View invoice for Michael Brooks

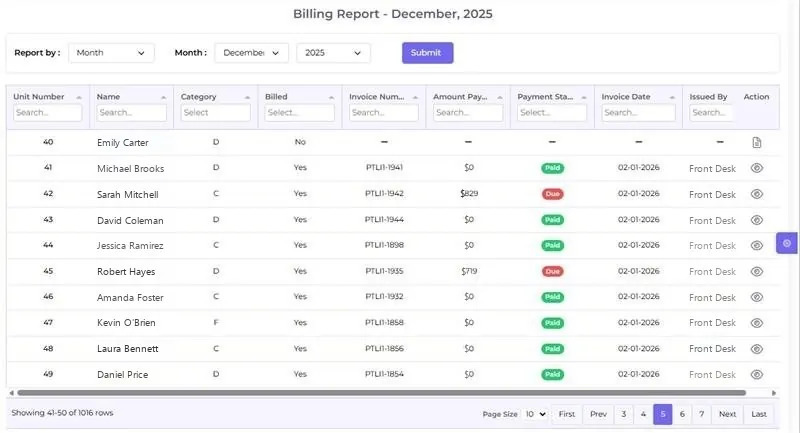(757, 168)
